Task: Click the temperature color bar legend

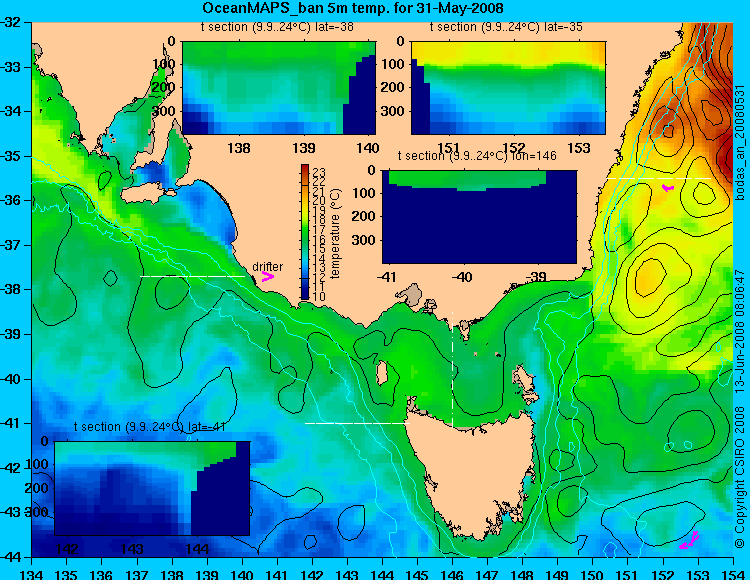Action: click(x=305, y=232)
